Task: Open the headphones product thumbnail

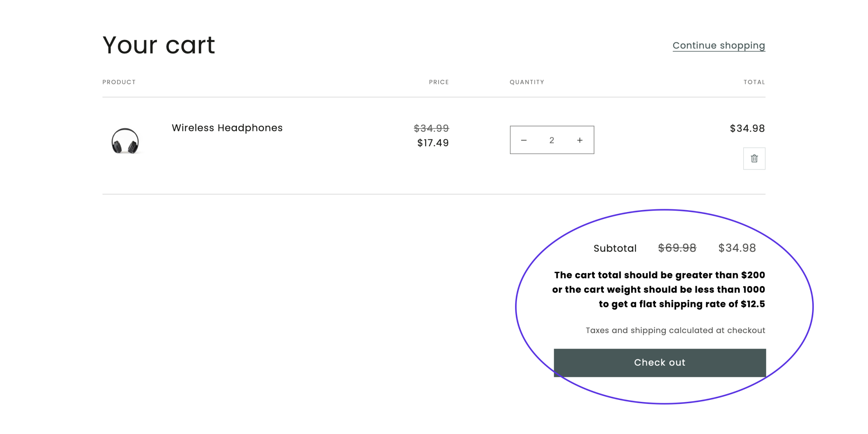Action: coord(125,141)
